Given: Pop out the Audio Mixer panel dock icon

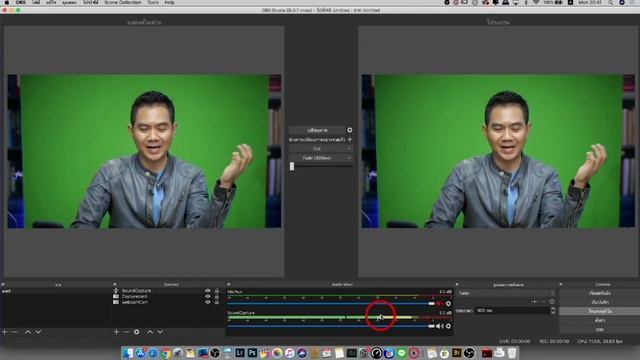Looking at the screenshot, I should click(229, 284).
